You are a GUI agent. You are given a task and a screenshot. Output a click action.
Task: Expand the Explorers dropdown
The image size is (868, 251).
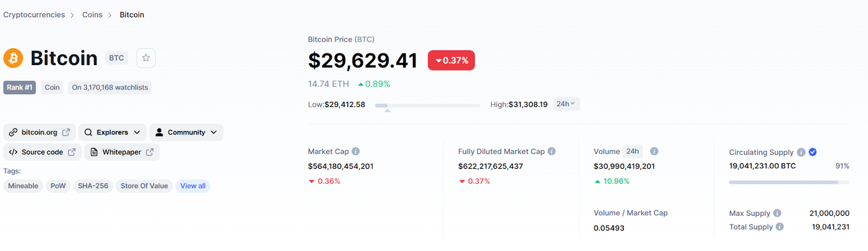[113, 132]
